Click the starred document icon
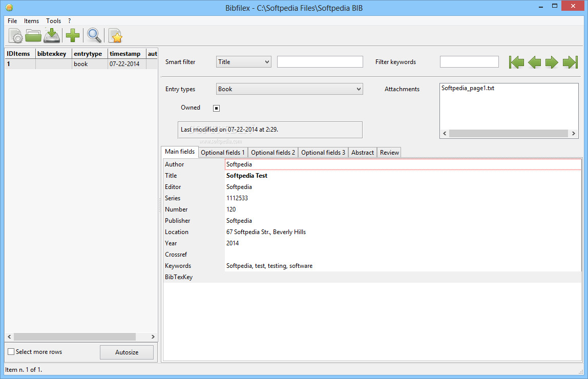The image size is (588, 379). coord(116,36)
